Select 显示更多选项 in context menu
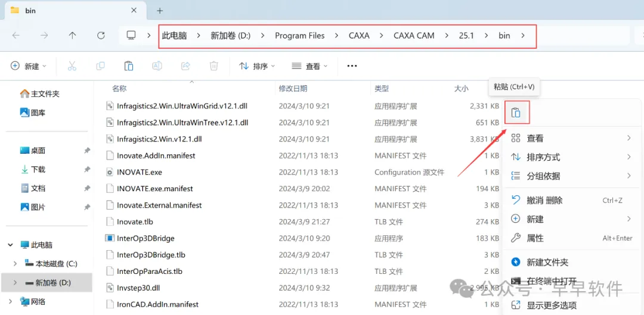Image resolution: width=644 pixels, height=315 pixels. pyautogui.click(x=571, y=305)
